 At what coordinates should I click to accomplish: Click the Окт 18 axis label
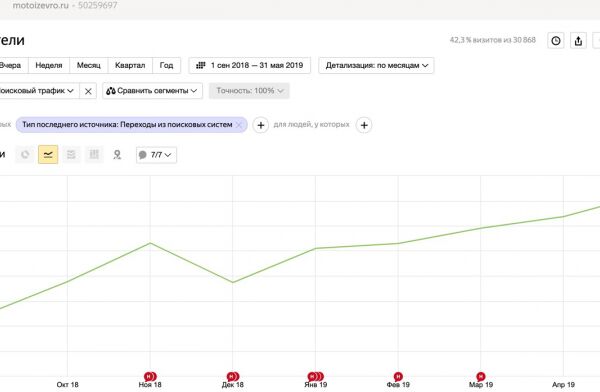pos(67,385)
